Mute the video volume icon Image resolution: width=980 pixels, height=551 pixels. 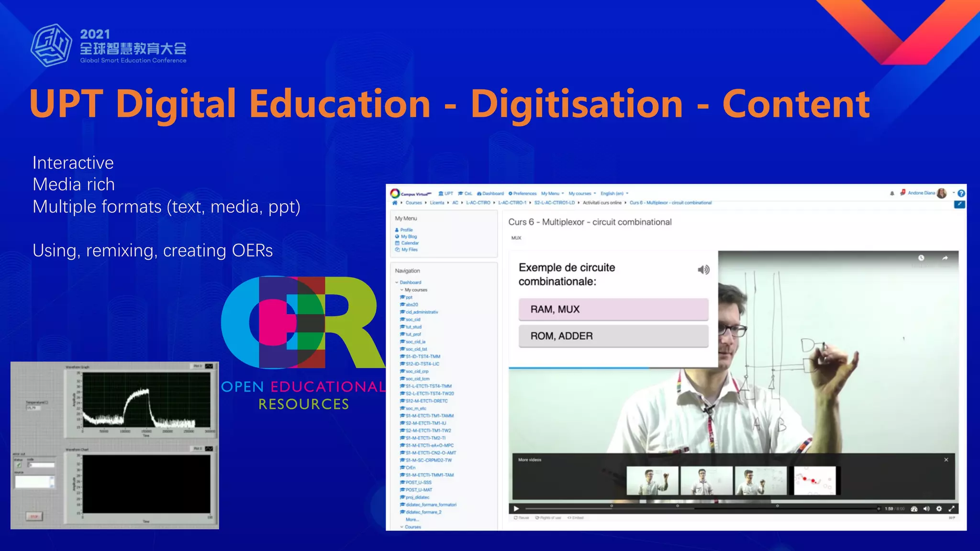(926, 509)
